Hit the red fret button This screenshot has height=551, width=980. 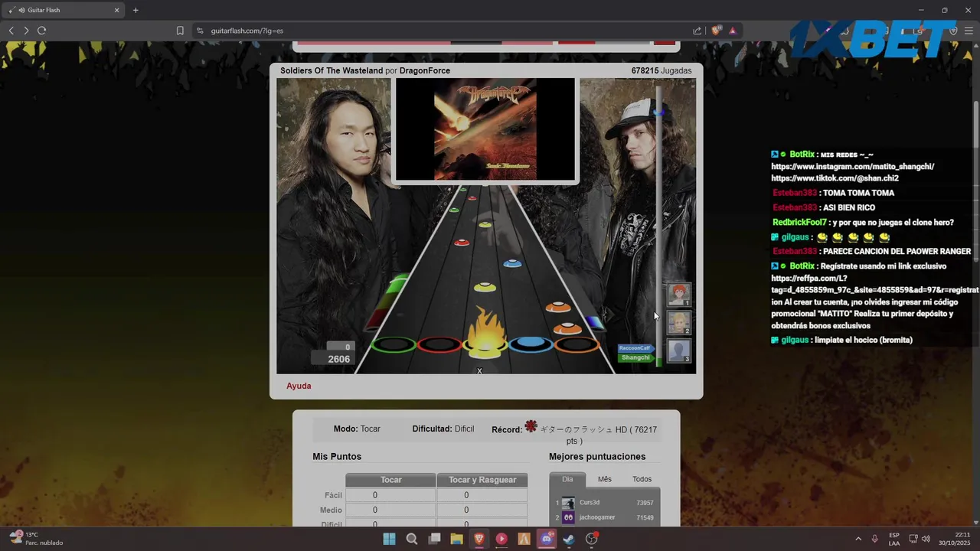click(x=439, y=345)
